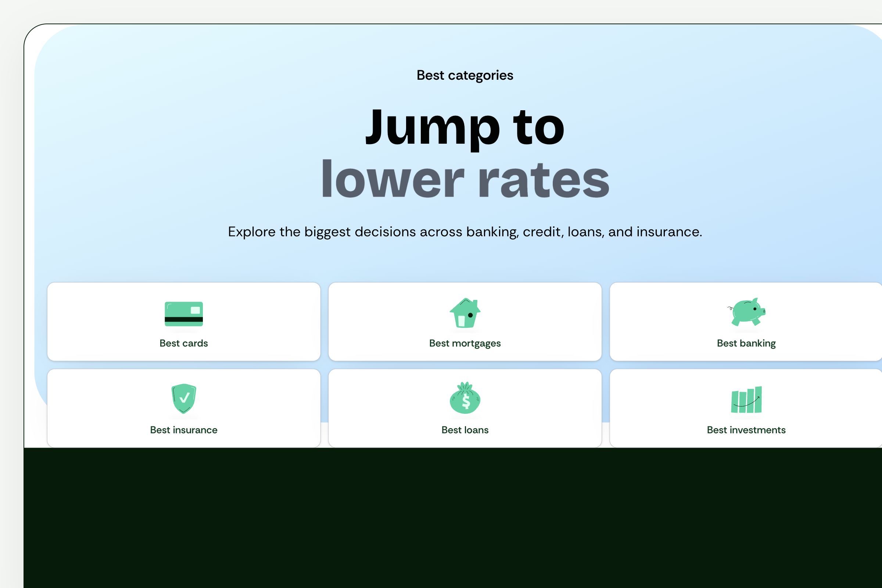Click the shield checkmark insurance icon

point(184,398)
